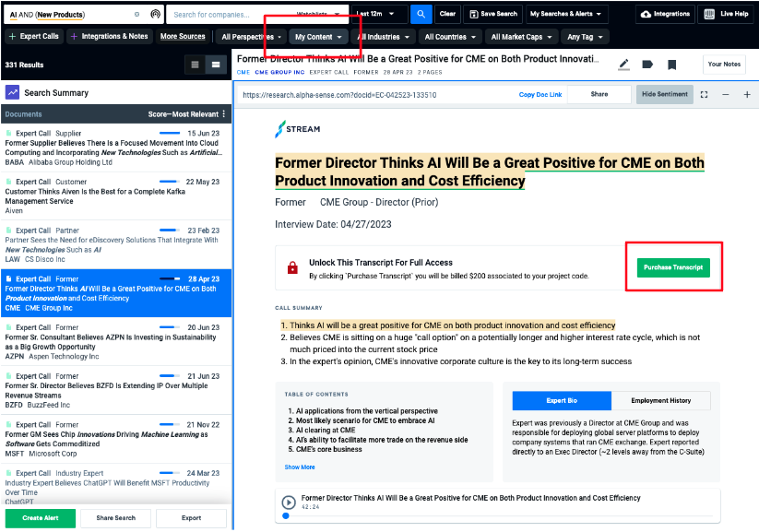Open the Search Summary chart icon
759x532 pixels.
[12, 92]
